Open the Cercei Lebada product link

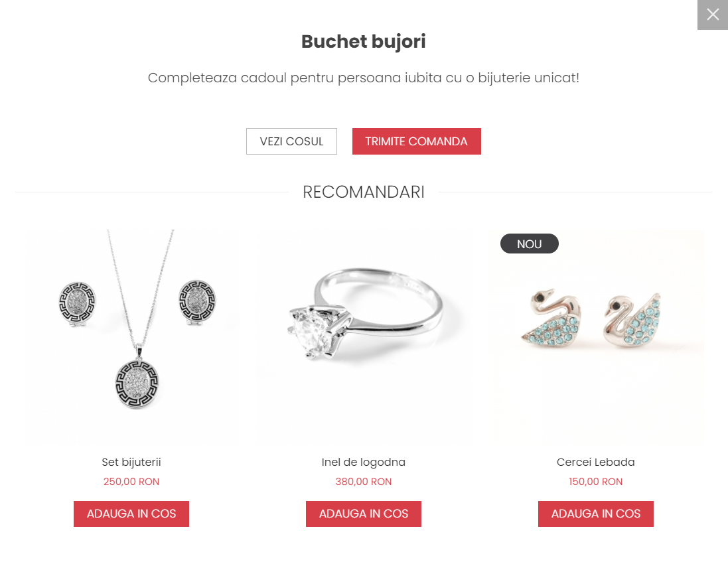coord(596,462)
